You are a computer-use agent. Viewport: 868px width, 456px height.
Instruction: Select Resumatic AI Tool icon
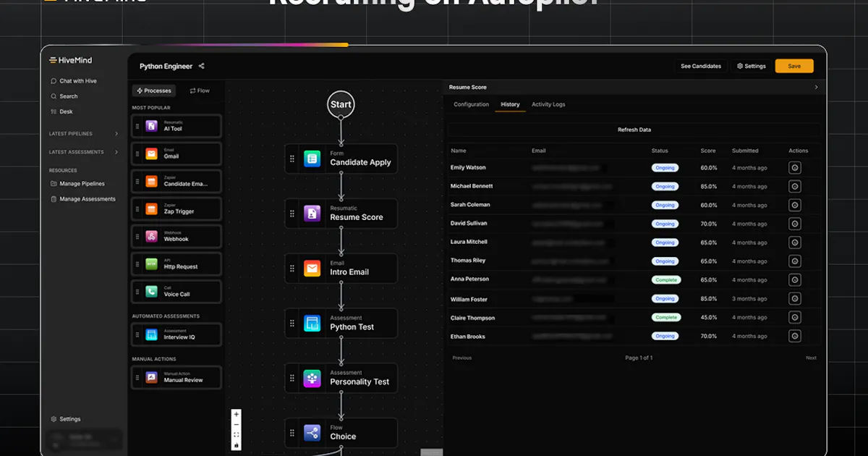point(151,126)
